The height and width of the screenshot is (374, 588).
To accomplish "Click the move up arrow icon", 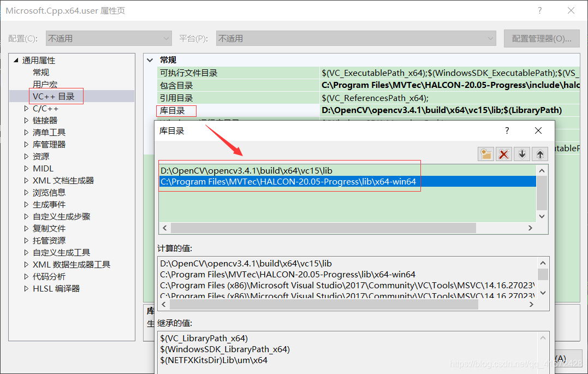I will point(539,153).
